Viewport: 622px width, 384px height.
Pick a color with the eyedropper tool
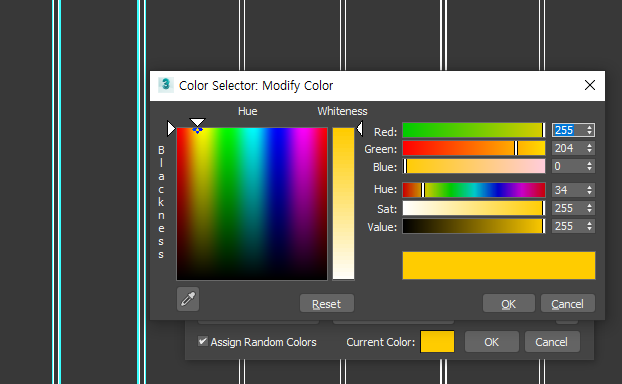188,299
